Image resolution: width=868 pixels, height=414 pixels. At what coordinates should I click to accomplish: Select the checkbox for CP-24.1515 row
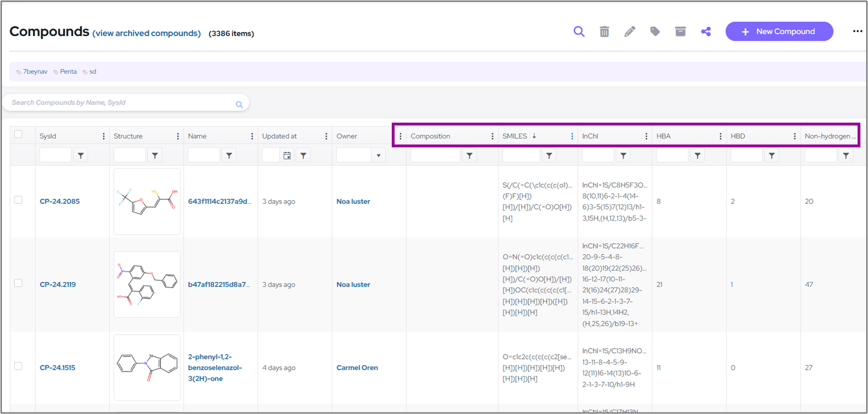(x=19, y=366)
